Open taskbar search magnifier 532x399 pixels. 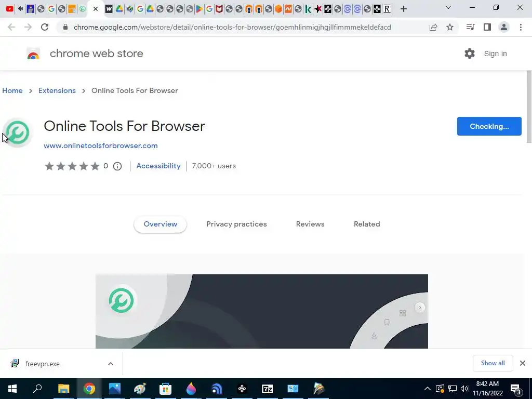pyautogui.click(x=37, y=389)
